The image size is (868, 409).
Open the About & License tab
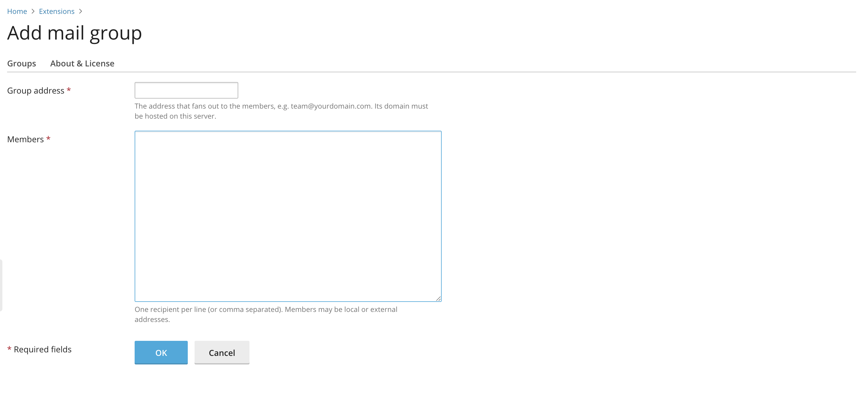click(x=82, y=63)
